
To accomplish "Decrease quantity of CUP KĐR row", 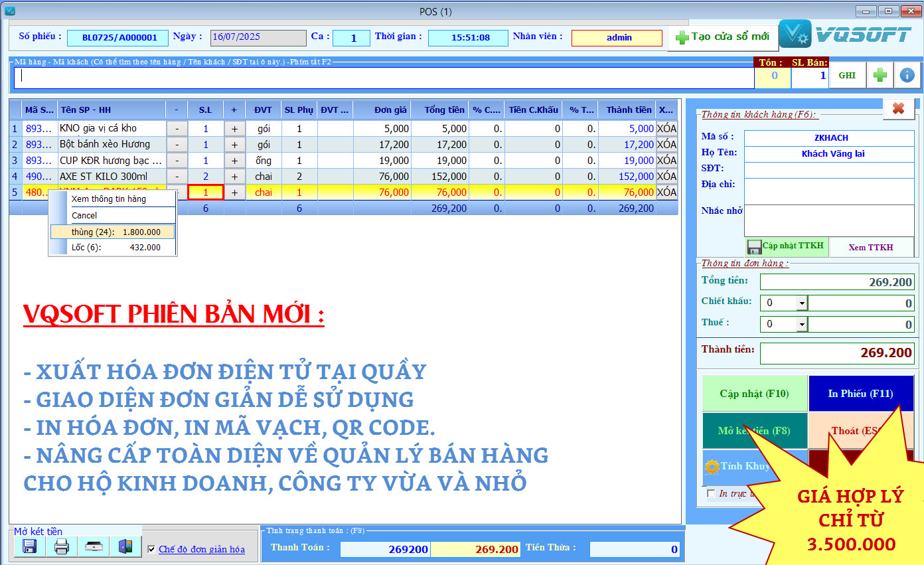I will click(x=177, y=161).
